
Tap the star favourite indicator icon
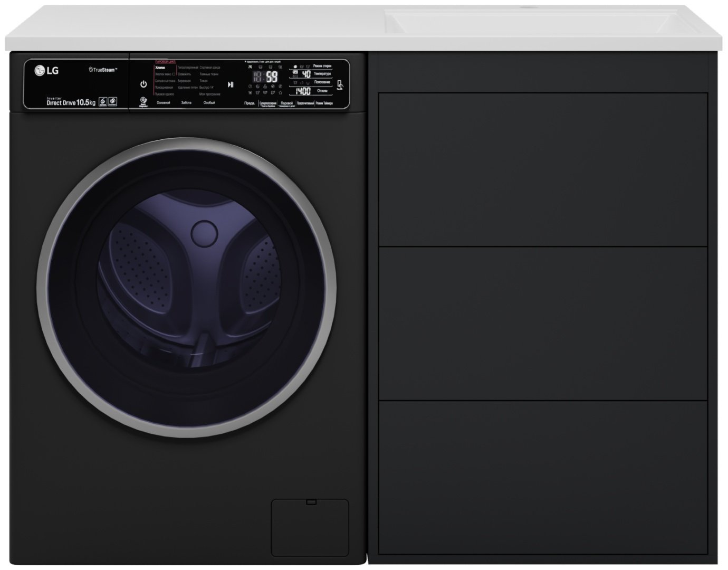click(280, 93)
